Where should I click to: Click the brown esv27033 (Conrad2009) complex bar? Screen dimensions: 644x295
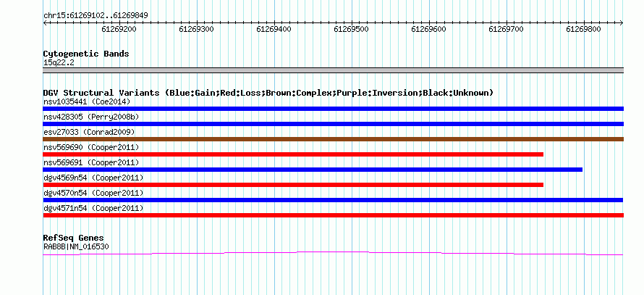point(333,139)
